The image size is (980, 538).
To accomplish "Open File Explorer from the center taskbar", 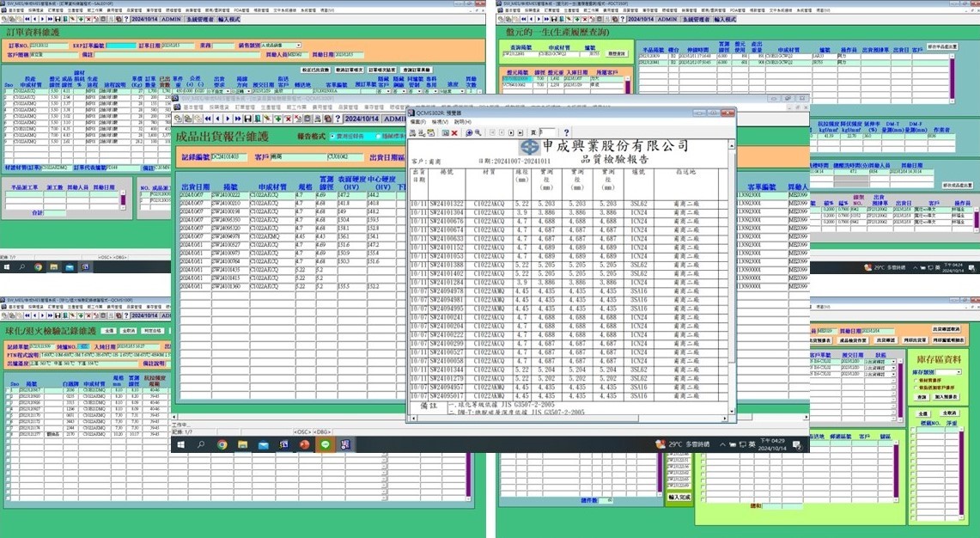I will [x=242, y=444].
